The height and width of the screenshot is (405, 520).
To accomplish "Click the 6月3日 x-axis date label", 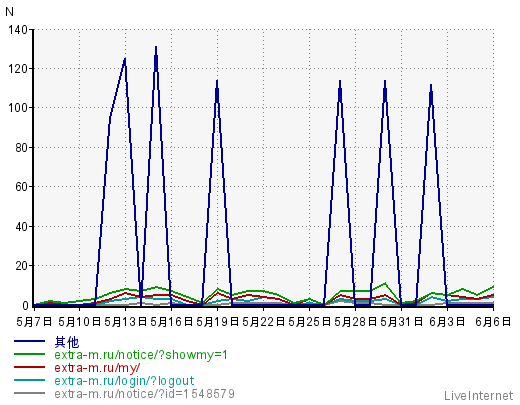I will 447,321.
